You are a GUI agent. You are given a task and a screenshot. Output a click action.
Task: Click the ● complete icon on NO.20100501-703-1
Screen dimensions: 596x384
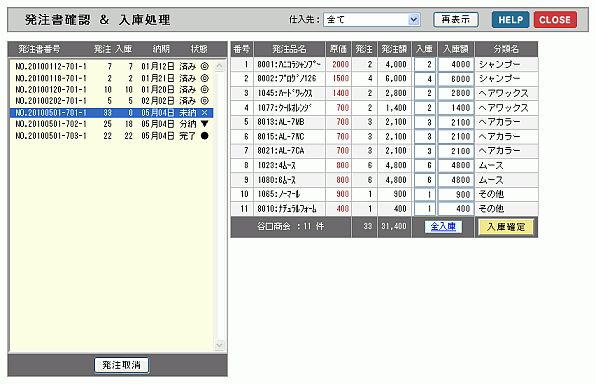click(204, 136)
